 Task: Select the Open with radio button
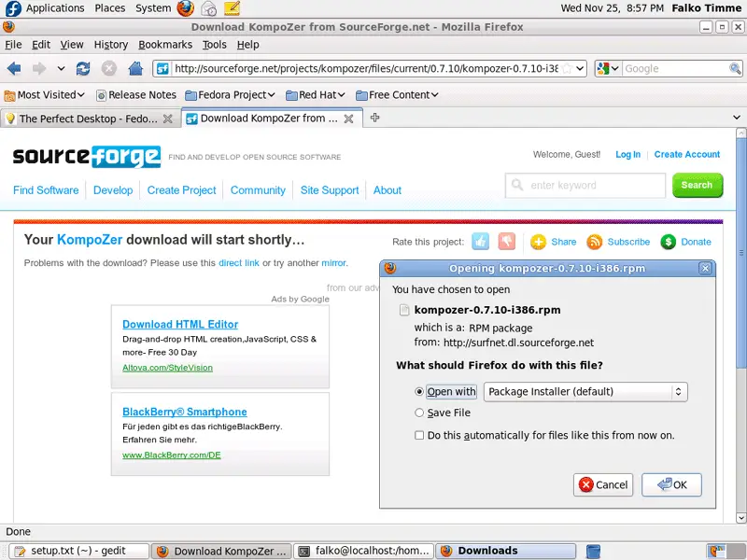(x=419, y=391)
